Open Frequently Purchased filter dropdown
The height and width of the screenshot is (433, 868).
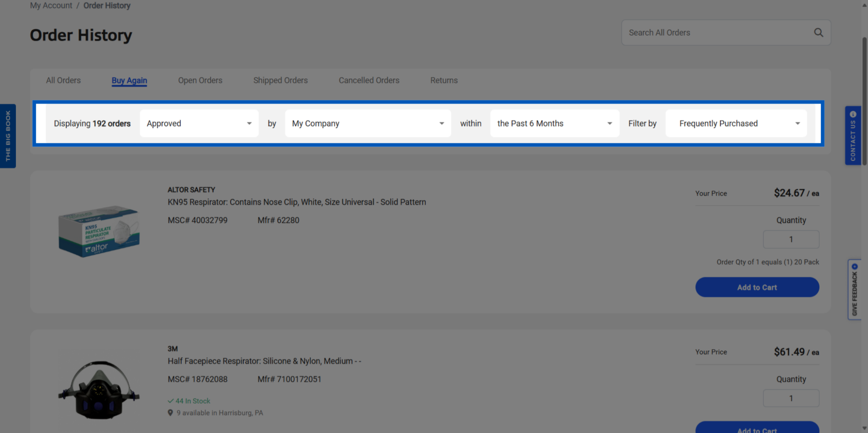736,124
